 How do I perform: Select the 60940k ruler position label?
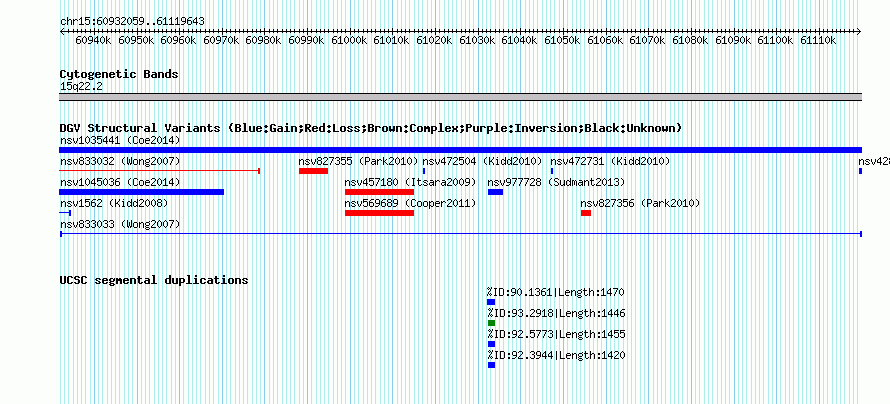tap(94, 41)
